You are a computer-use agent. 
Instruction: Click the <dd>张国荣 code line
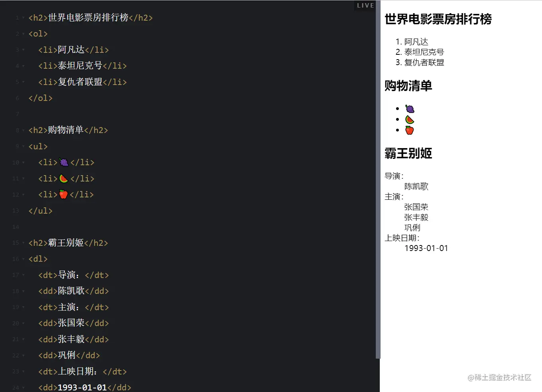[x=74, y=323]
